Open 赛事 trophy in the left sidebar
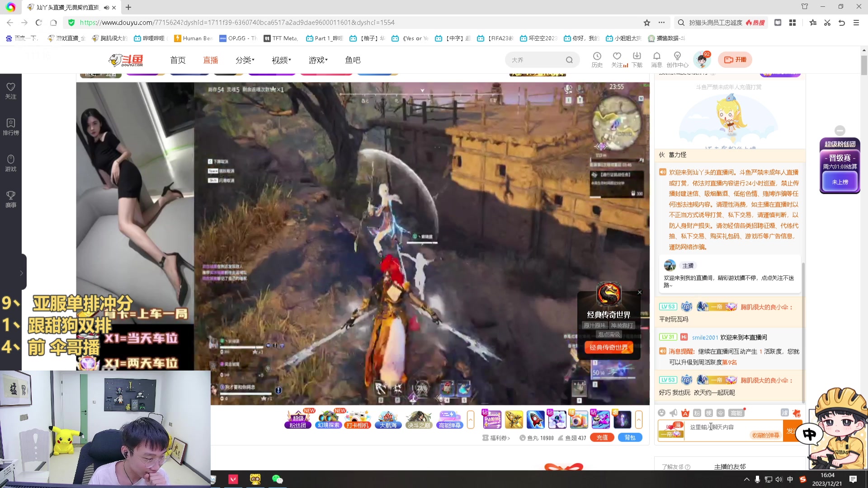Image resolution: width=868 pixels, height=488 pixels. pos(11,199)
